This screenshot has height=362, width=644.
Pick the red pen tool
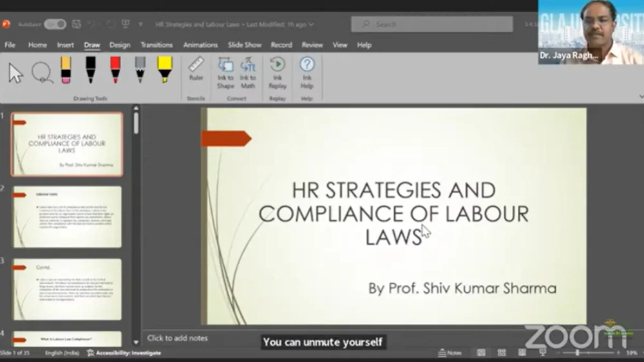115,70
